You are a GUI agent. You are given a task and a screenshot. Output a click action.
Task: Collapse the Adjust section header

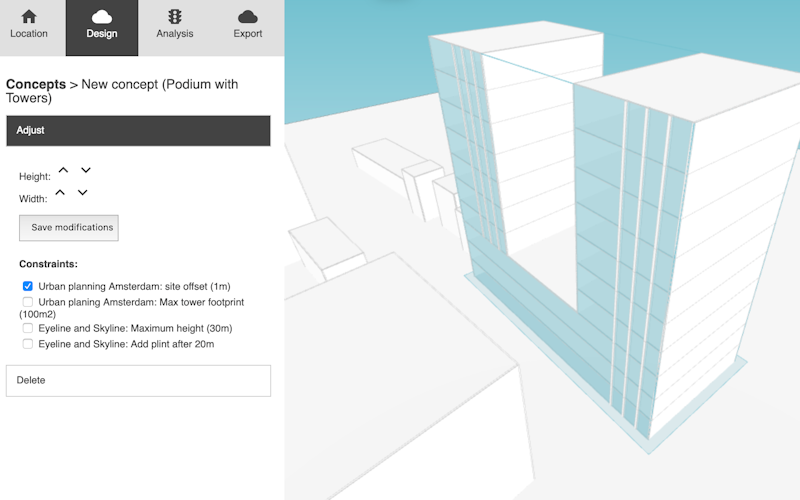[138, 131]
